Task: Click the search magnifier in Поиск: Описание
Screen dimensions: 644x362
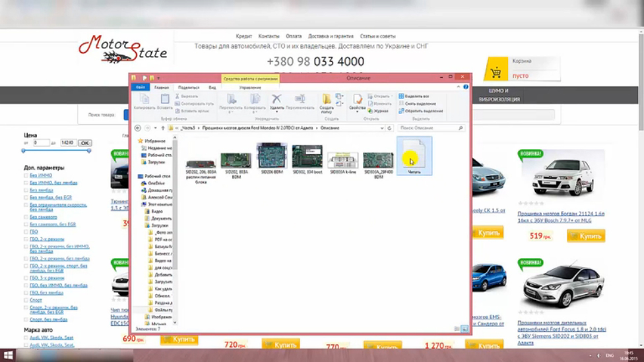Action: [x=461, y=128]
